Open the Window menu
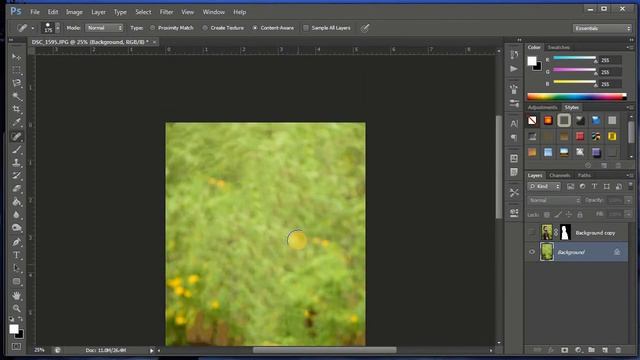Screen dimensions: 640x360 point(213,12)
